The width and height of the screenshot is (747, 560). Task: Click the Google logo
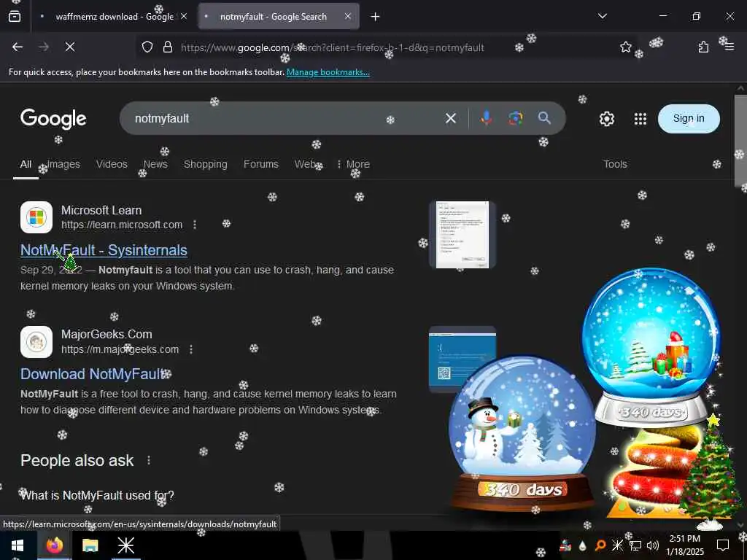(x=53, y=119)
